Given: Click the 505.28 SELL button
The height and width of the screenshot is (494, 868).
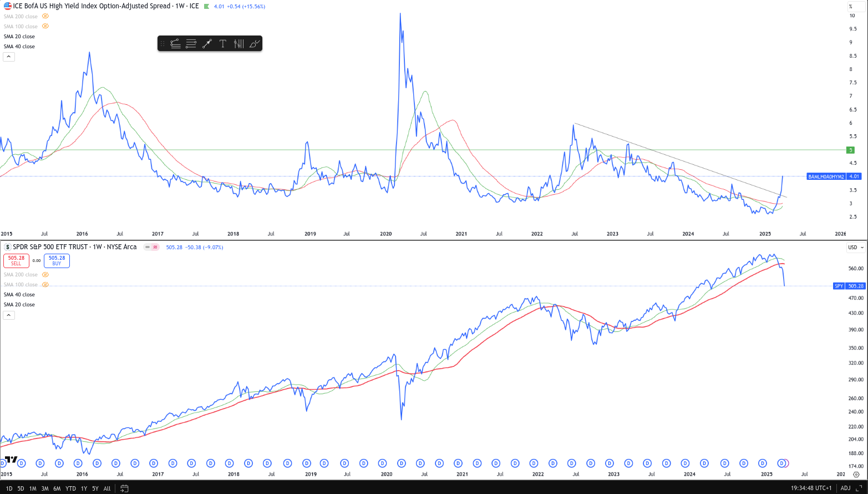Looking at the screenshot, I should [16, 260].
